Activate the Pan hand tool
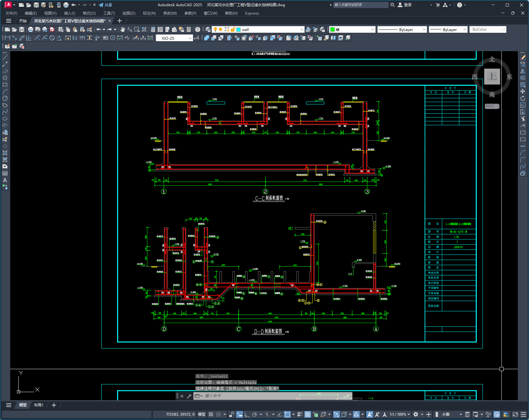This screenshot has width=529, height=420. click(123, 29)
